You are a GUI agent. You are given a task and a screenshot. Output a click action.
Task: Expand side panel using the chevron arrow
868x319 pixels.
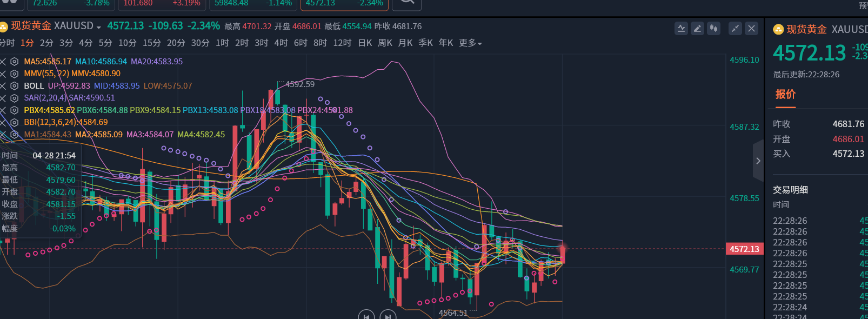click(758, 161)
